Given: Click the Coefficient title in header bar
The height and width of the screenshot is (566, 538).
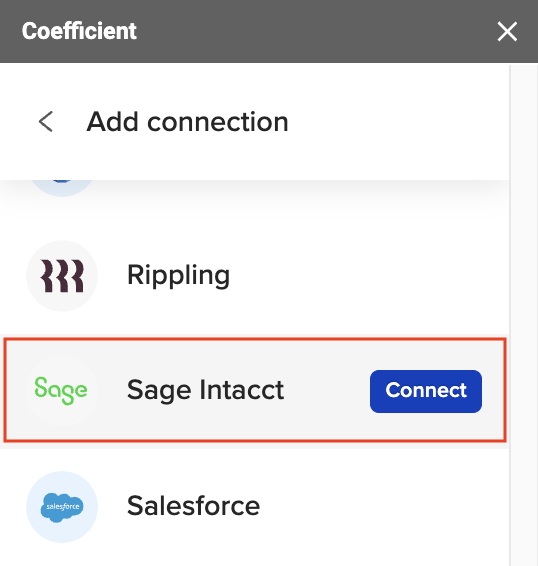Looking at the screenshot, I should pyautogui.click(x=79, y=31).
